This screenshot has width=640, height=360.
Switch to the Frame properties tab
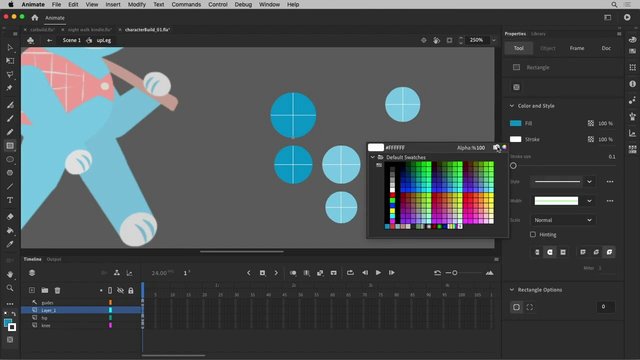[577, 48]
